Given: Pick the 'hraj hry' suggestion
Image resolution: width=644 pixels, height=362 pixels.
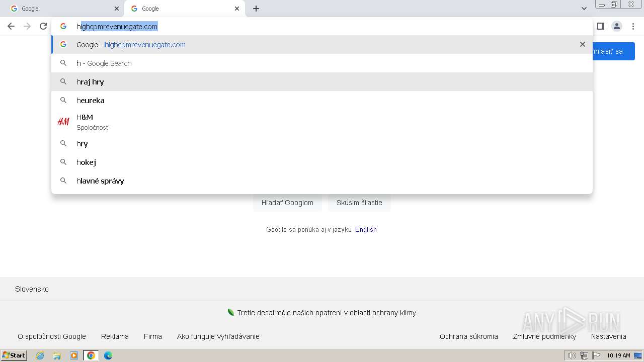Looking at the screenshot, I should (322, 82).
